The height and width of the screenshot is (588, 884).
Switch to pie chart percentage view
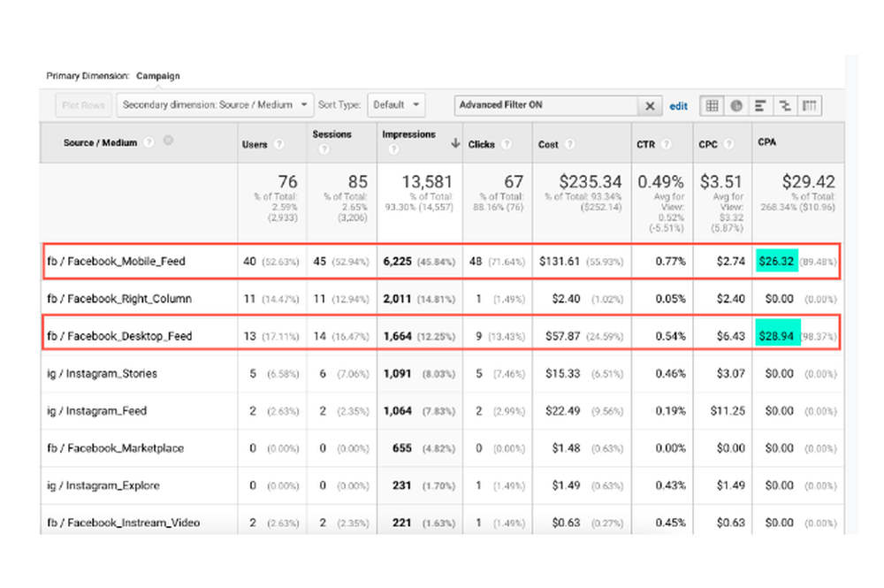click(x=736, y=105)
